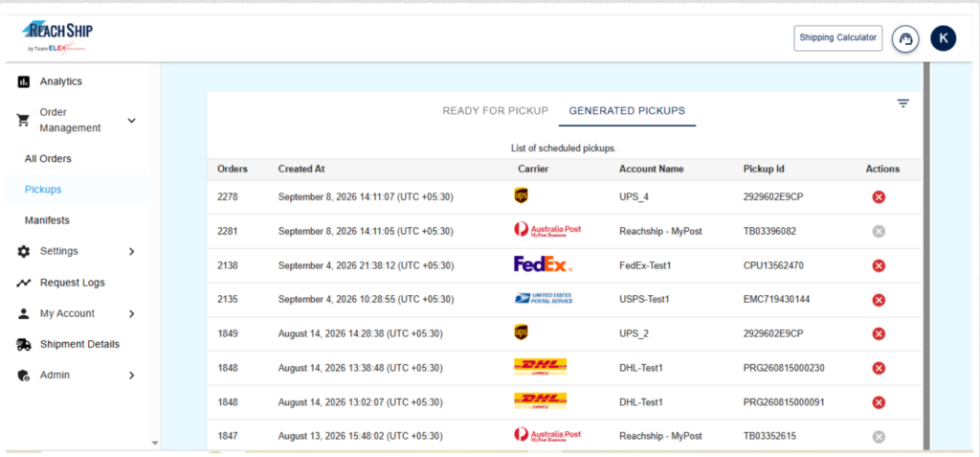Expand the Admin submenu arrow
Screen dimensions: 980x457
(131, 376)
